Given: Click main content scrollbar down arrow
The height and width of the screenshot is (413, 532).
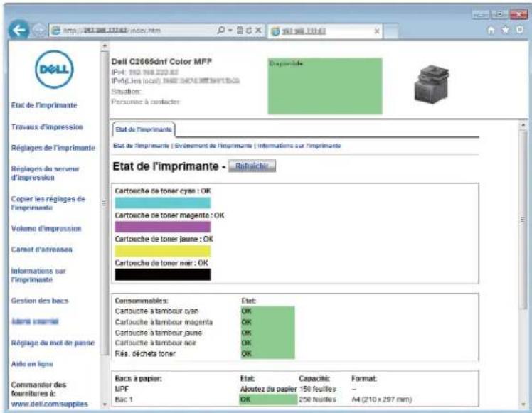Looking at the screenshot, I should 523,404.
